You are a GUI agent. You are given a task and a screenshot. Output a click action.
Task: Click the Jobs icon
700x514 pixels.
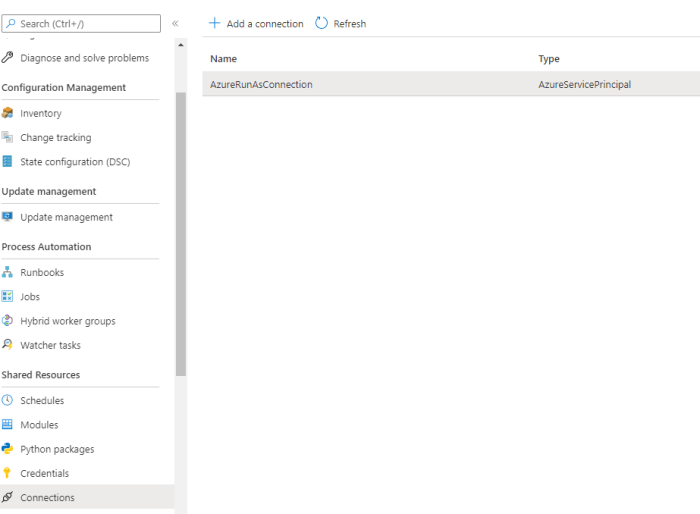click(x=8, y=297)
